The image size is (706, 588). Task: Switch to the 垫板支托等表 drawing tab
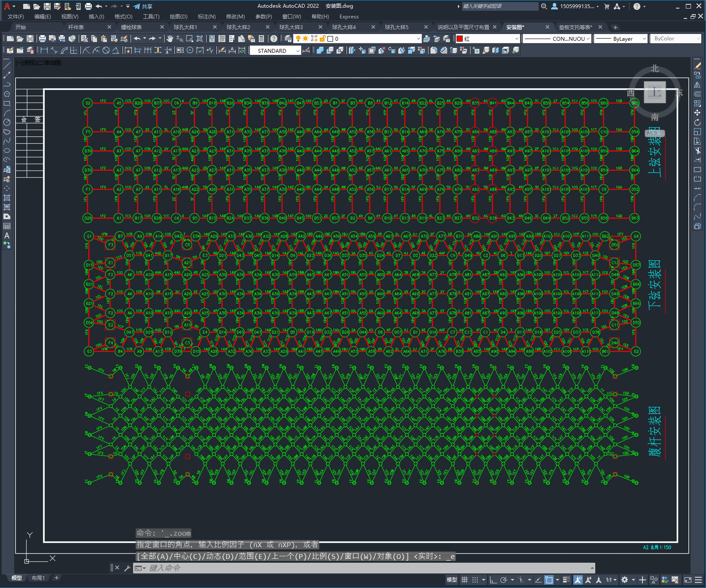575,27
